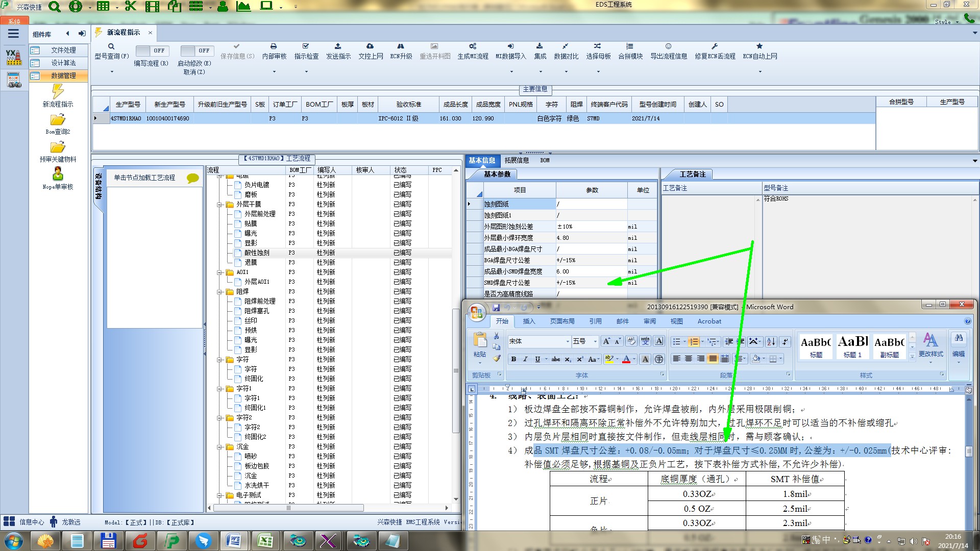
Task: Click the 内部审核 printer icon
Action: point(274,46)
